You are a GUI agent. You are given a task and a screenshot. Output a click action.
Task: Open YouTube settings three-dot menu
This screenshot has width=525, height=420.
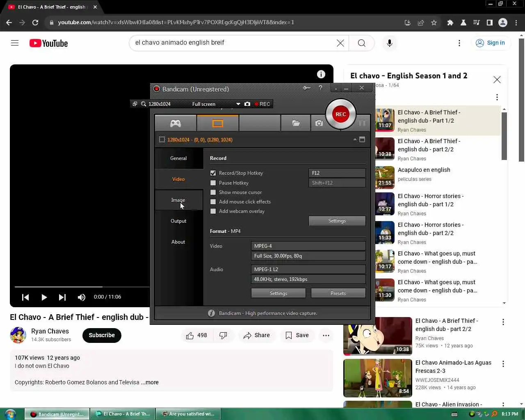[459, 43]
